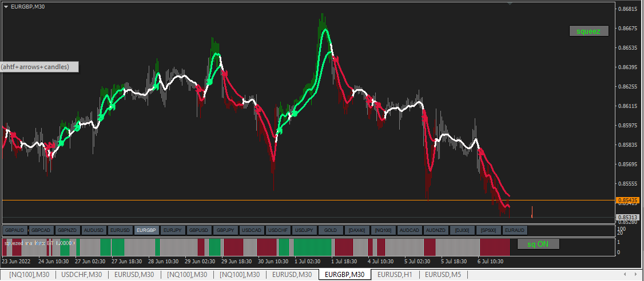Click the orange 0.85435 price label
Screen dimensions: 644x281
pos(627,200)
